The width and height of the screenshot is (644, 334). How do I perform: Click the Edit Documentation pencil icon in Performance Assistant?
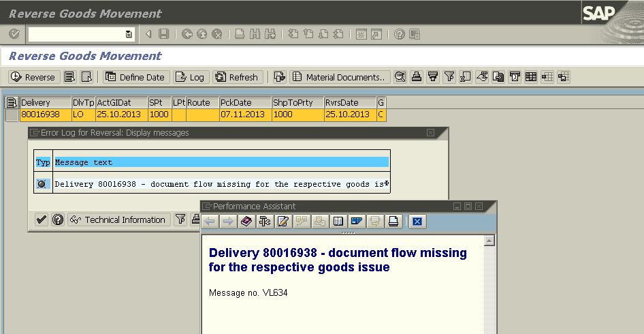[x=283, y=222]
